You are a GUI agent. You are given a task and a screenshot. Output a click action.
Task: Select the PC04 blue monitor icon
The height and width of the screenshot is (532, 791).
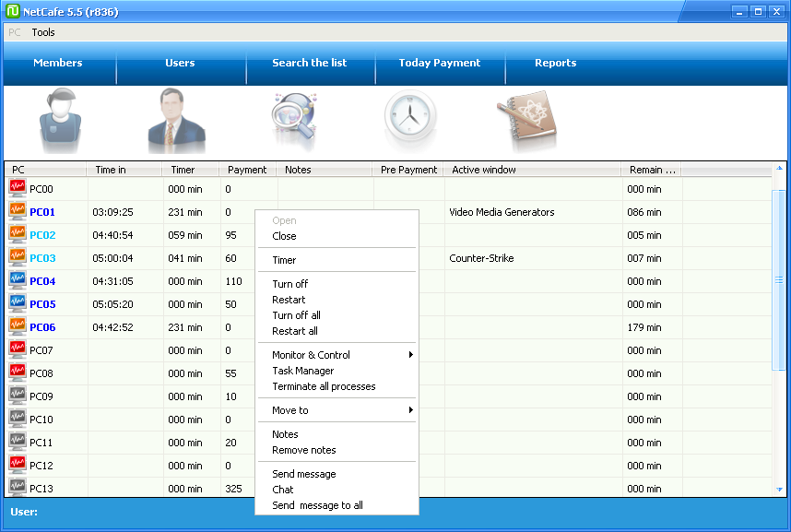tap(18, 281)
